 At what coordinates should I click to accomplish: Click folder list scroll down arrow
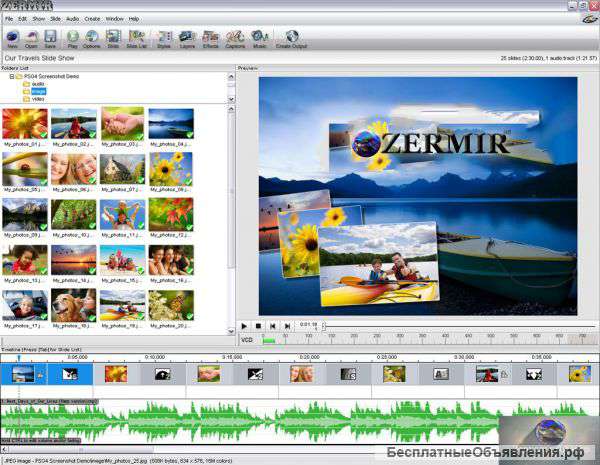coord(231,99)
